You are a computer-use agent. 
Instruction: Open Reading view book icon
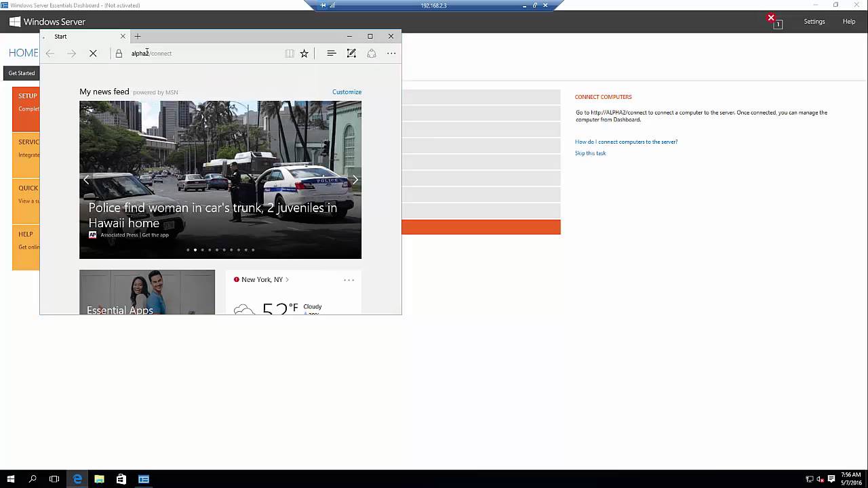click(x=290, y=54)
